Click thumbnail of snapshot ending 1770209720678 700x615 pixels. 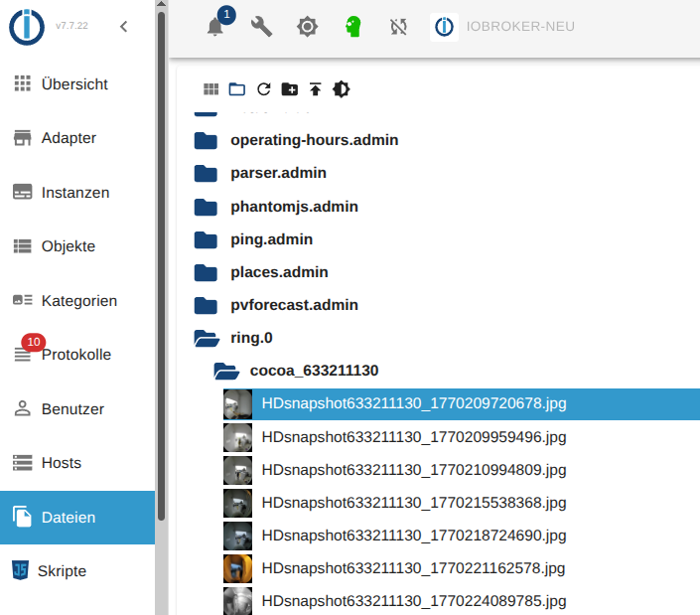click(238, 404)
